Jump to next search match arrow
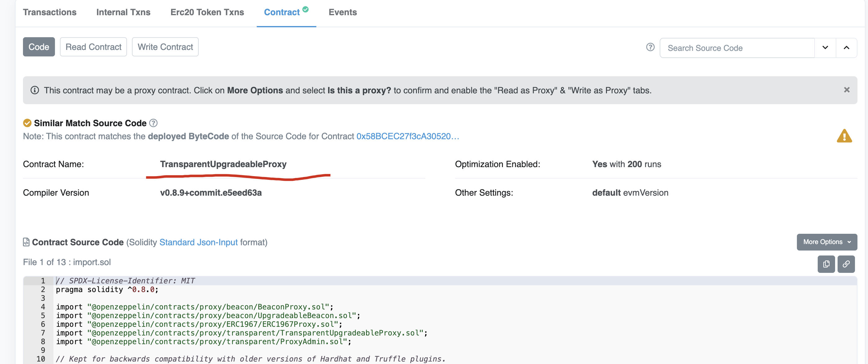 825,48
